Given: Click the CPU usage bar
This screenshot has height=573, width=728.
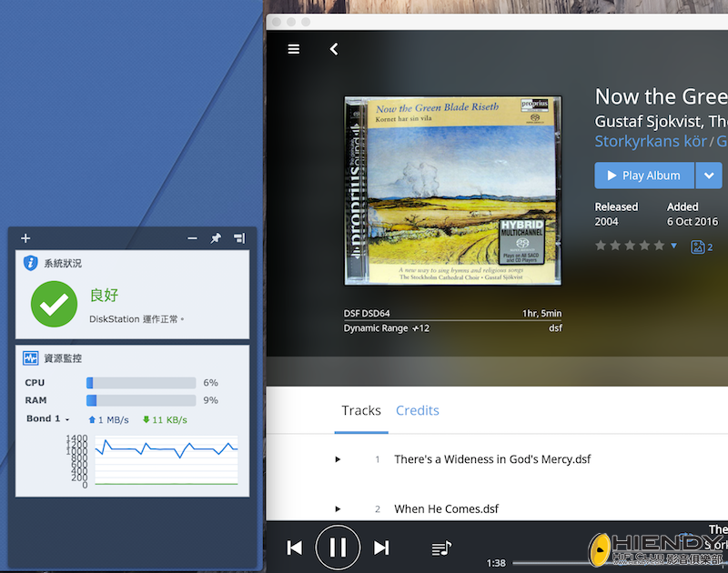Looking at the screenshot, I should (x=141, y=383).
